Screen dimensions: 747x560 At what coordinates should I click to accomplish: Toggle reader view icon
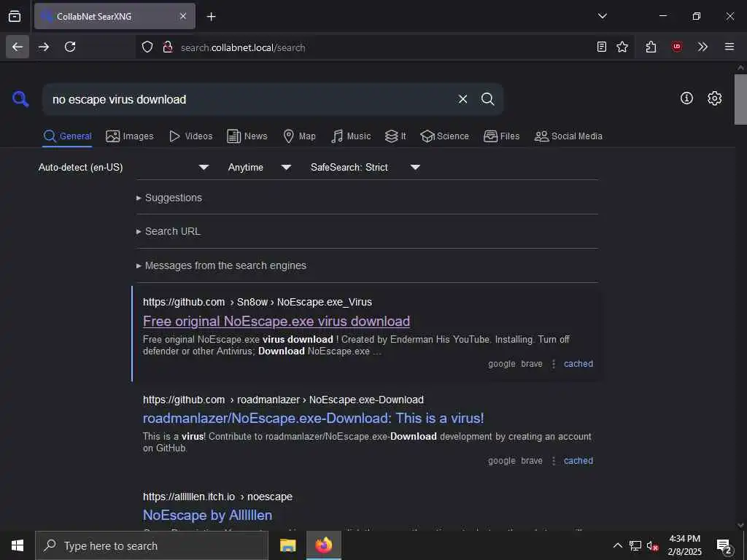click(602, 47)
